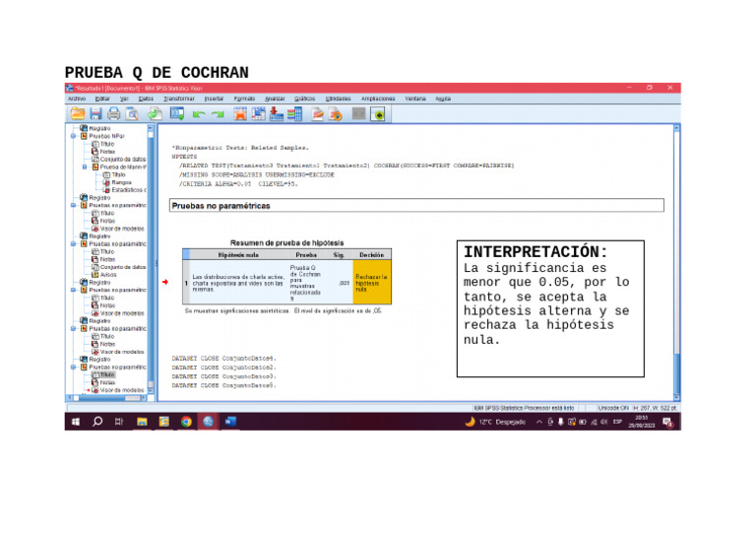Click the Go to Case toolbar icon
The image size is (756, 535).
tap(259, 114)
